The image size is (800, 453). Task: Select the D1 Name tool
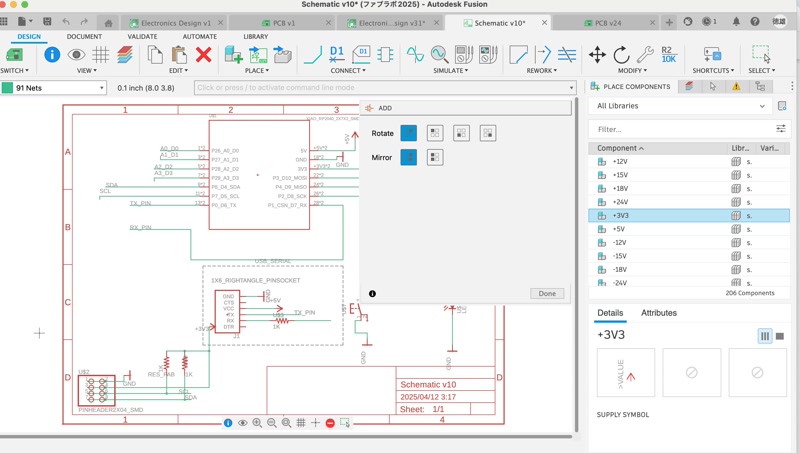click(x=337, y=54)
